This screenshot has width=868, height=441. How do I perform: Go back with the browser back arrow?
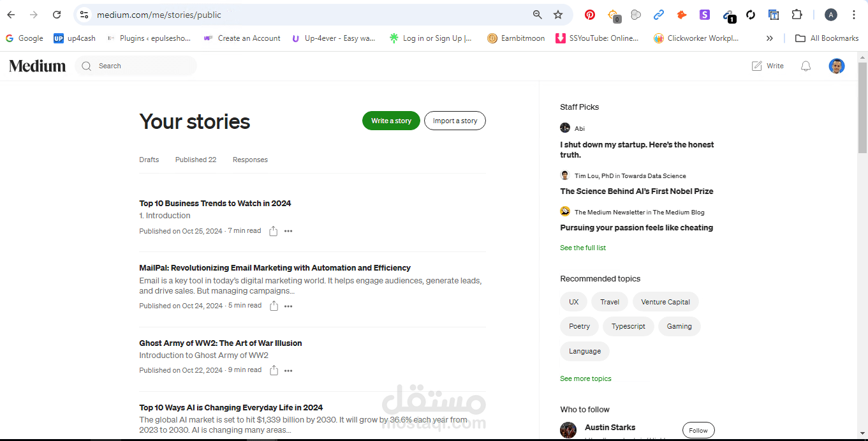click(x=11, y=15)
